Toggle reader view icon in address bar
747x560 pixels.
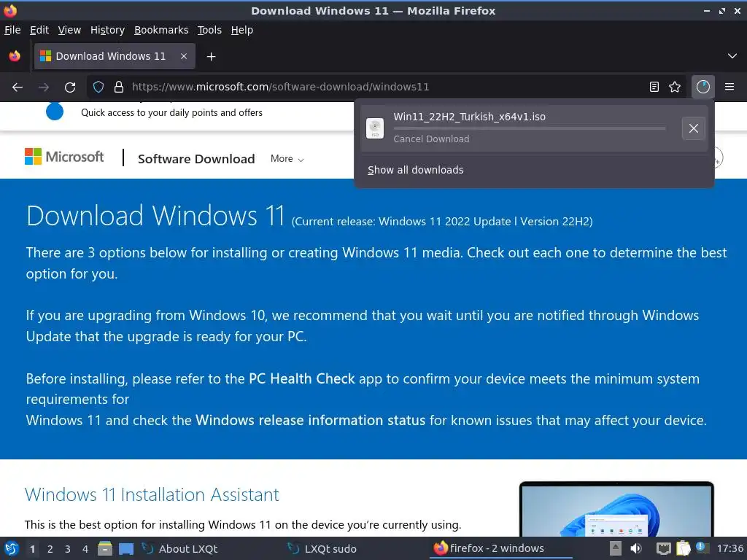click(x=654, y=87)
